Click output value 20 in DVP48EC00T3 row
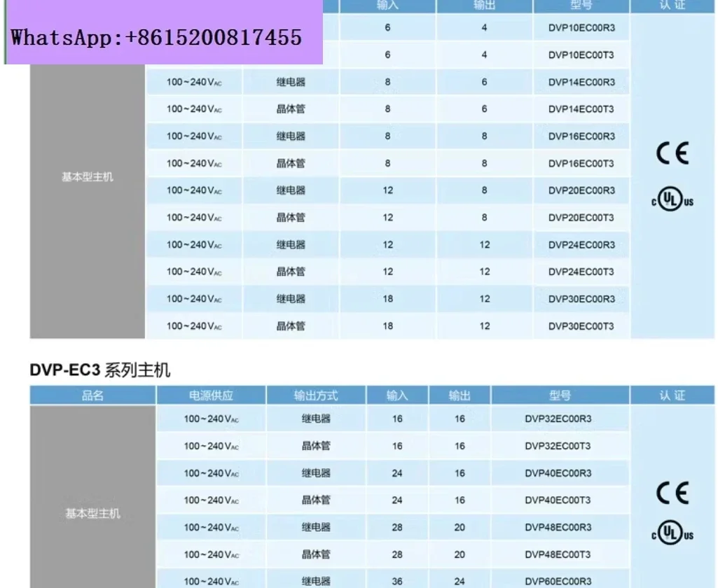Viewport: 718px width, 588px height. click(x=460, y=554)
